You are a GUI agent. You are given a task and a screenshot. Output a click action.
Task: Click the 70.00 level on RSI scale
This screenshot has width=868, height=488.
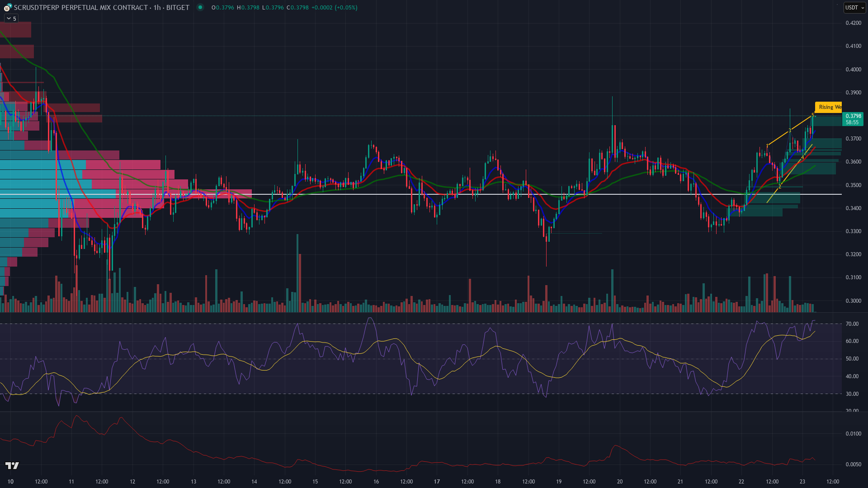pos(852,324)
